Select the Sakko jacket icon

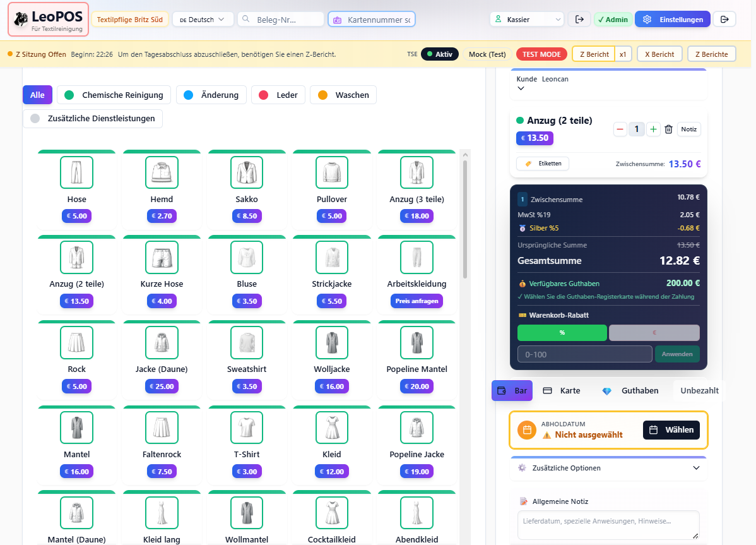point(247,172)
